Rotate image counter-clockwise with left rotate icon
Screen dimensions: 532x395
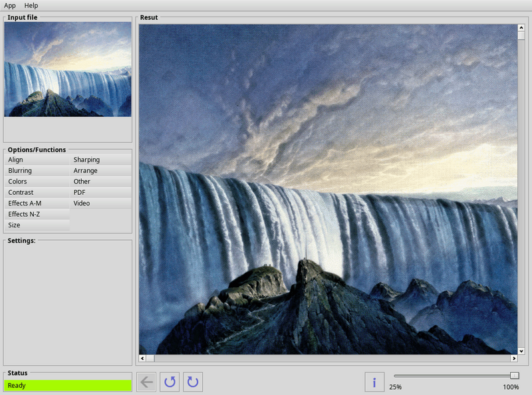(170, 382)
